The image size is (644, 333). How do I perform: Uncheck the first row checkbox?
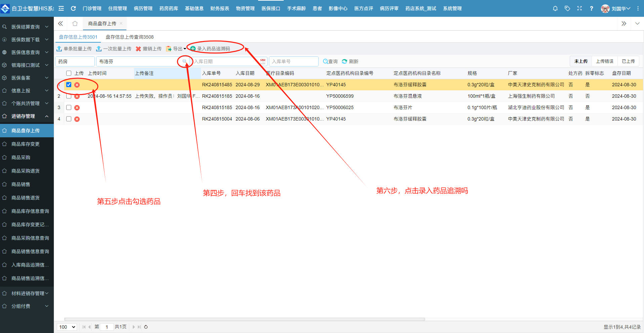click(x=69, y=85)
